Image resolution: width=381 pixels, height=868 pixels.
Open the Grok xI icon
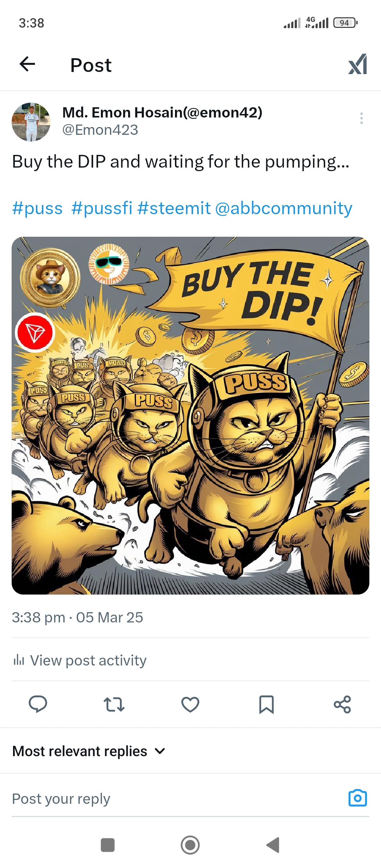[357, 64]
